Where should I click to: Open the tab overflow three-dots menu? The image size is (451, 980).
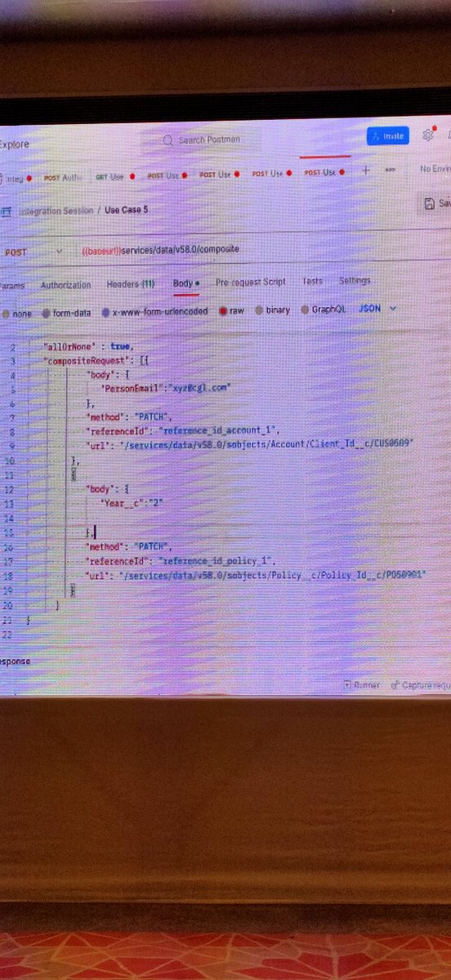coord(390,171)
